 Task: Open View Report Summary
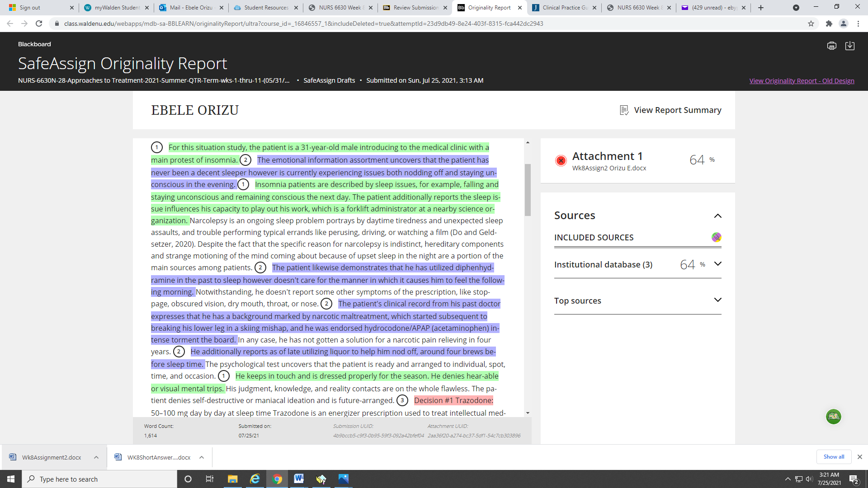[x=670, y=110]
